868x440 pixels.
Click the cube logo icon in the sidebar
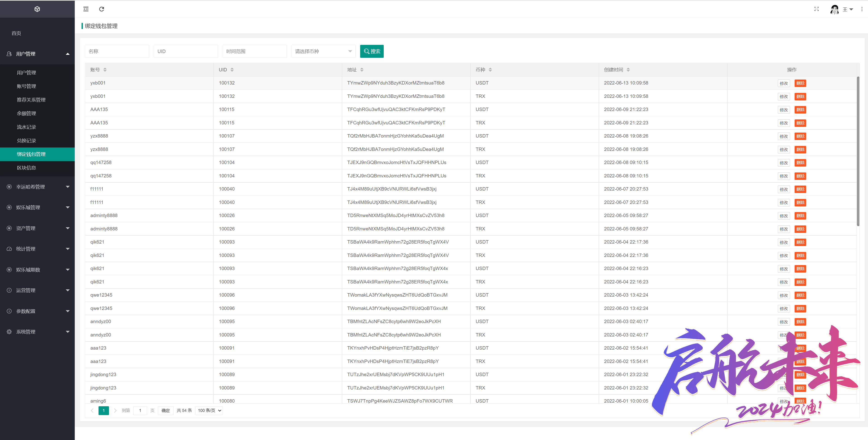pyautogui.click(x=37, y=9)
